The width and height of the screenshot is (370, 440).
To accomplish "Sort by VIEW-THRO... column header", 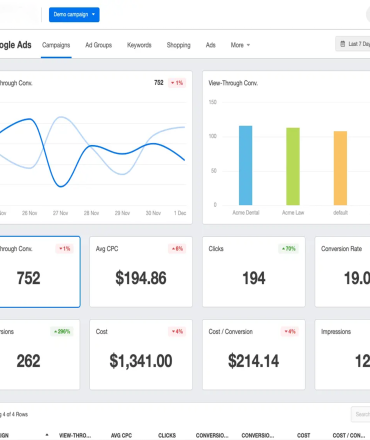I will (75, 435).
